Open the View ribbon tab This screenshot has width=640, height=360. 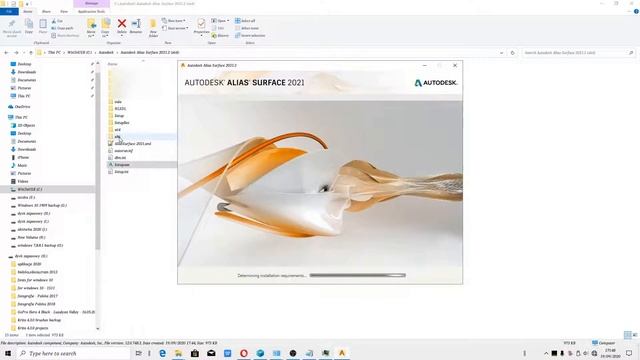[x=64, y=11]
